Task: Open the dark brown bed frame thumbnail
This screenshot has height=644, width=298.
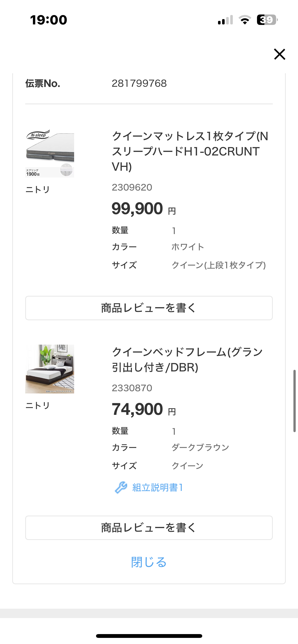Action: pyautogui.click(x=50, y=369)
